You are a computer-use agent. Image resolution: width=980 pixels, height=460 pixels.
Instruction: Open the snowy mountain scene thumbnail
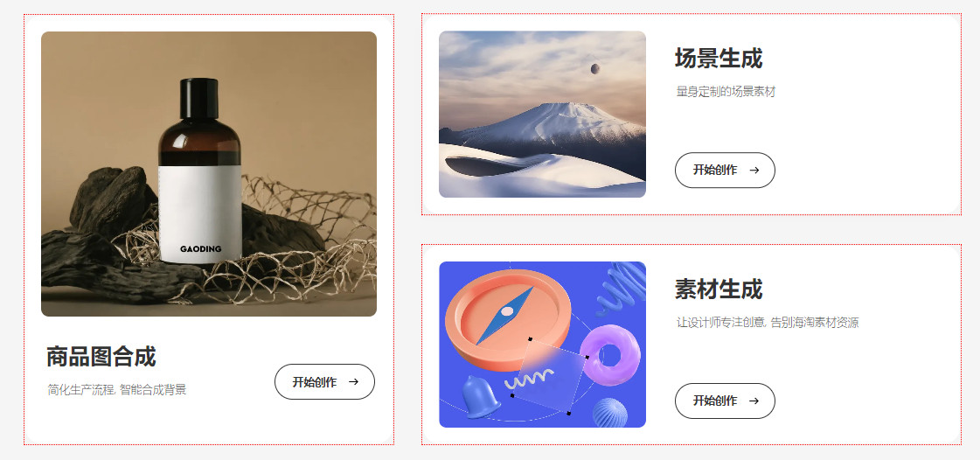[542, 115]
